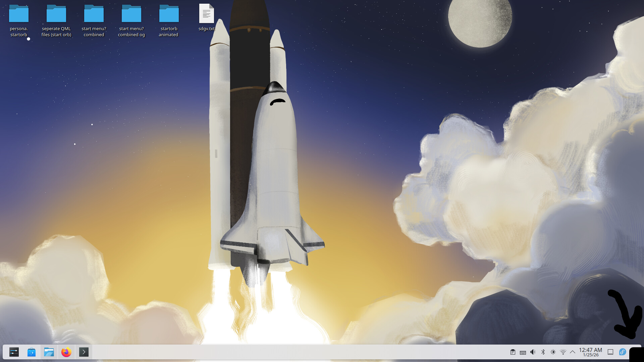644x362 pixels.
Task: Open calendar via the clock
Action: tap(590, 352)
